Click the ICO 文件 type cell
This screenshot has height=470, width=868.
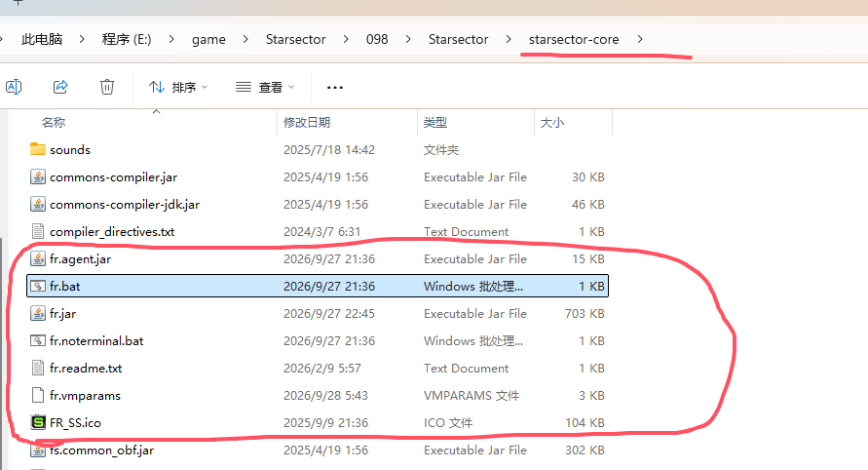448,423
